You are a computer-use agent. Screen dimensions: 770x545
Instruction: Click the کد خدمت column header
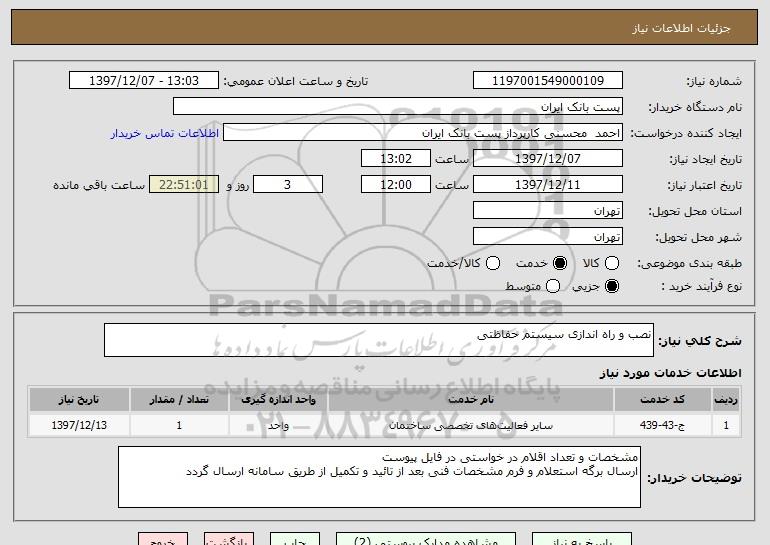pos(662,400)
